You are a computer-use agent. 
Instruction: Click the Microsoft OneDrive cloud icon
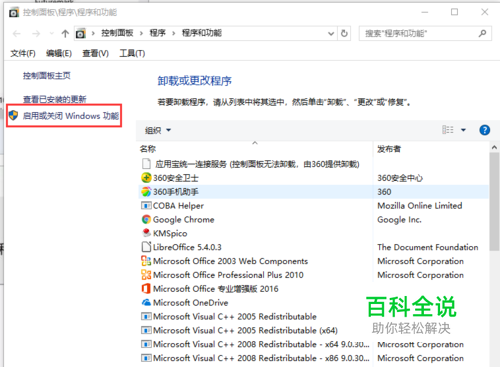click(146, 302)
